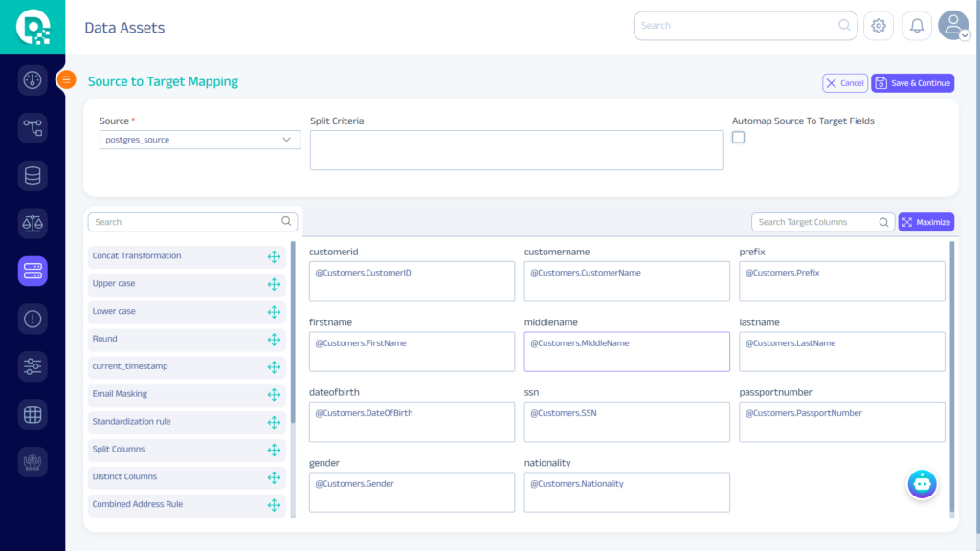Screen dimensions: 980x551
Task: Enable Automap Source To Target Fields checkbox
Action: (x=738, y=138)
